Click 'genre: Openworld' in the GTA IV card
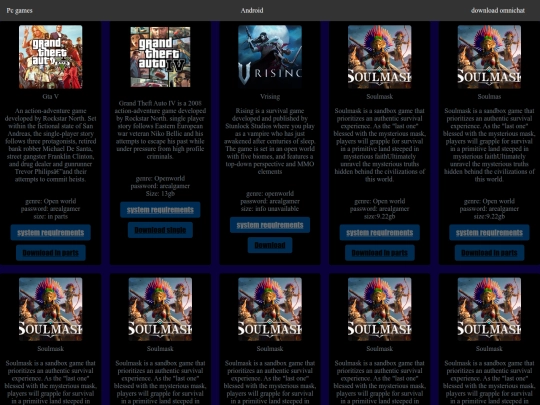This screenshot has width=540, height=405. point(160,178)
